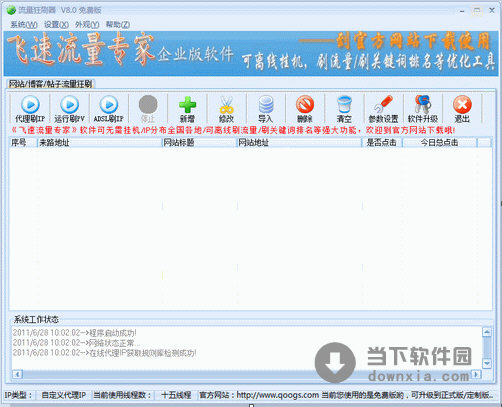The image size is (502, 407).
Task: Click the 软件升级 upgrade icon
Action: [x=423, y=104]
